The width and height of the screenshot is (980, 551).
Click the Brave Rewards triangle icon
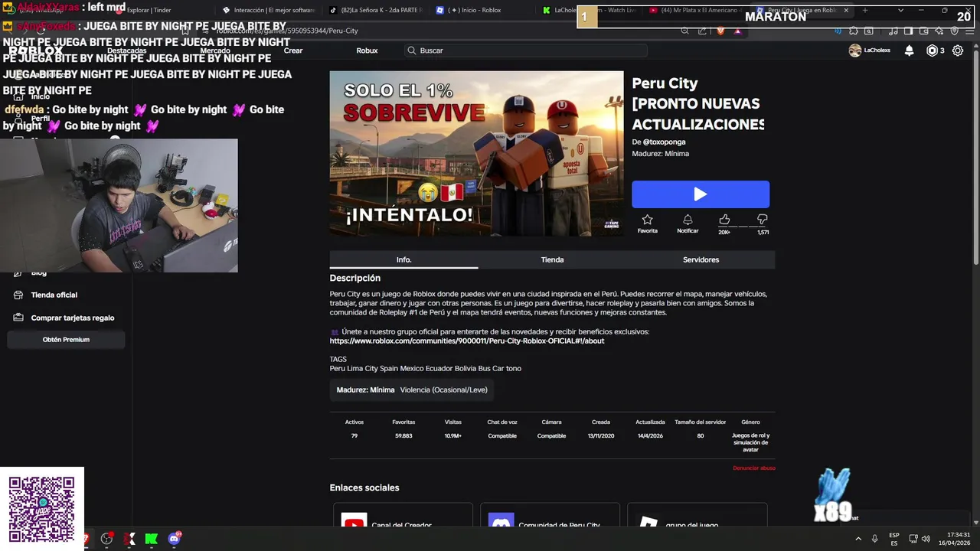coord(737,31)
